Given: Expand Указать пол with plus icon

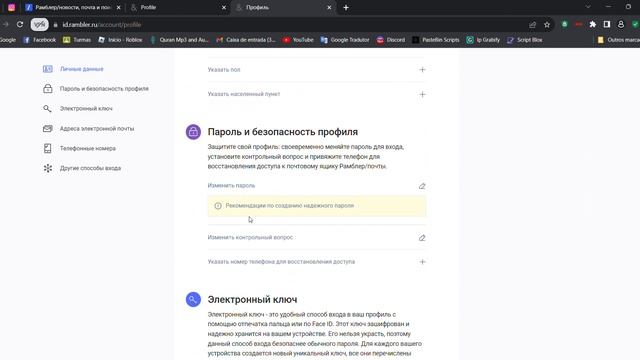Looking at the screenshot, I should 422,70.
